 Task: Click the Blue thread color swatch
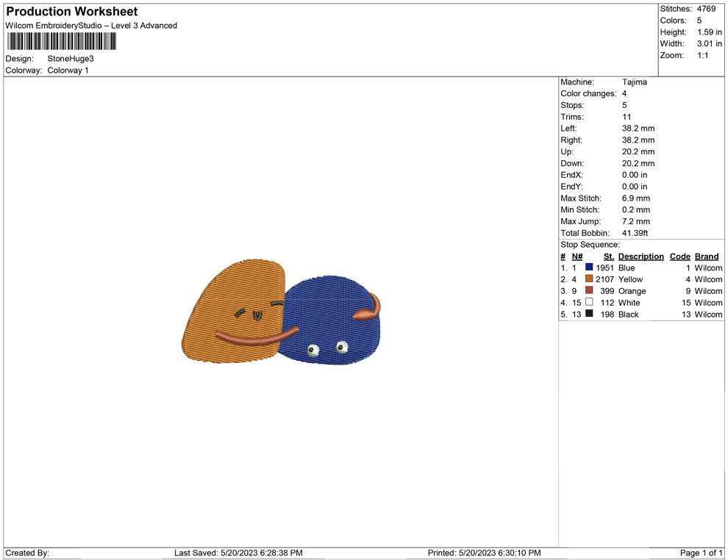(x=589, y=267)
